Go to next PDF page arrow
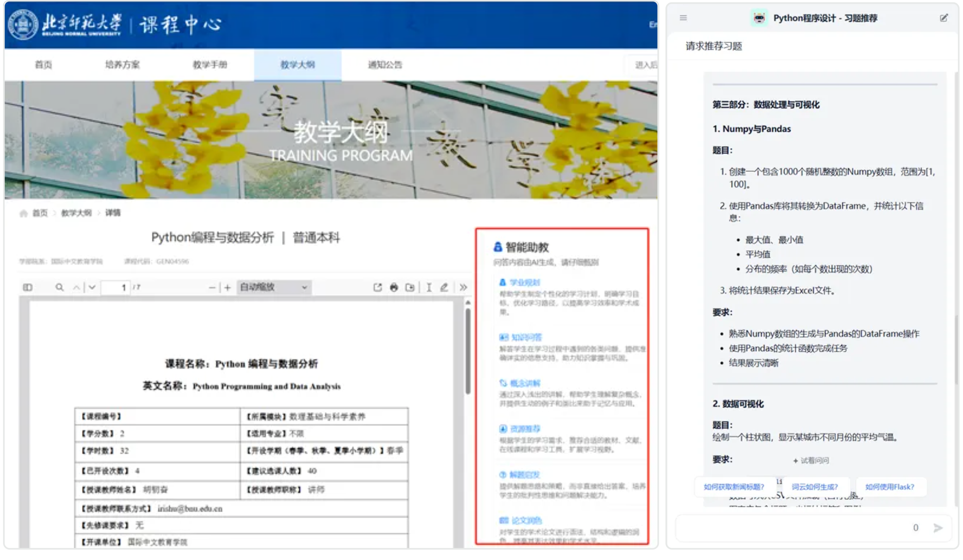The image size is (963, 560). point(92,287)
